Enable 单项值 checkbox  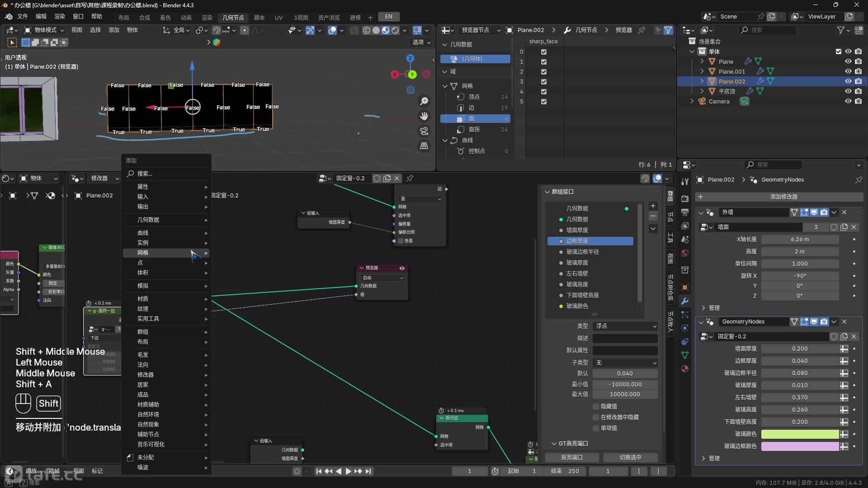point(596,428)
